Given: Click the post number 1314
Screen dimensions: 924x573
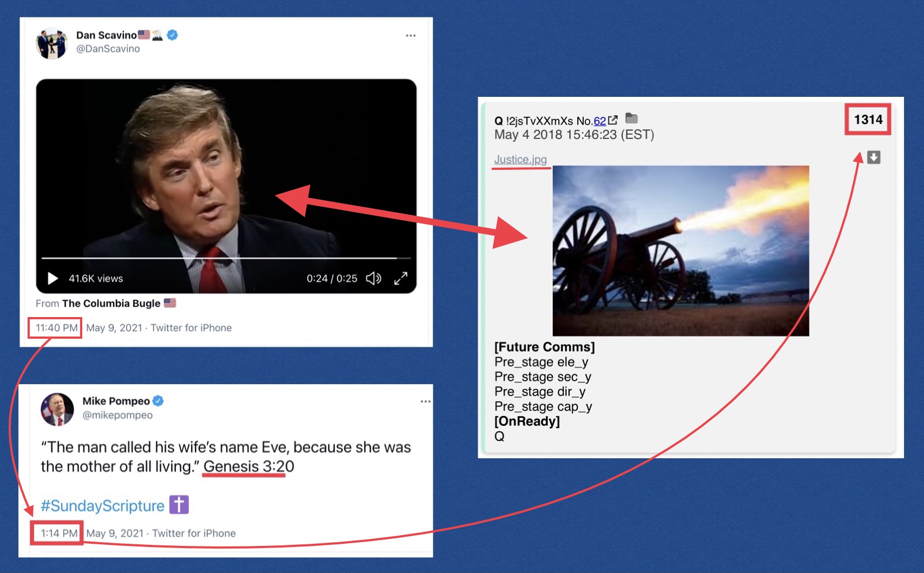Looking at the screenshot, I should pyautogui.click(x=868, y=120).
